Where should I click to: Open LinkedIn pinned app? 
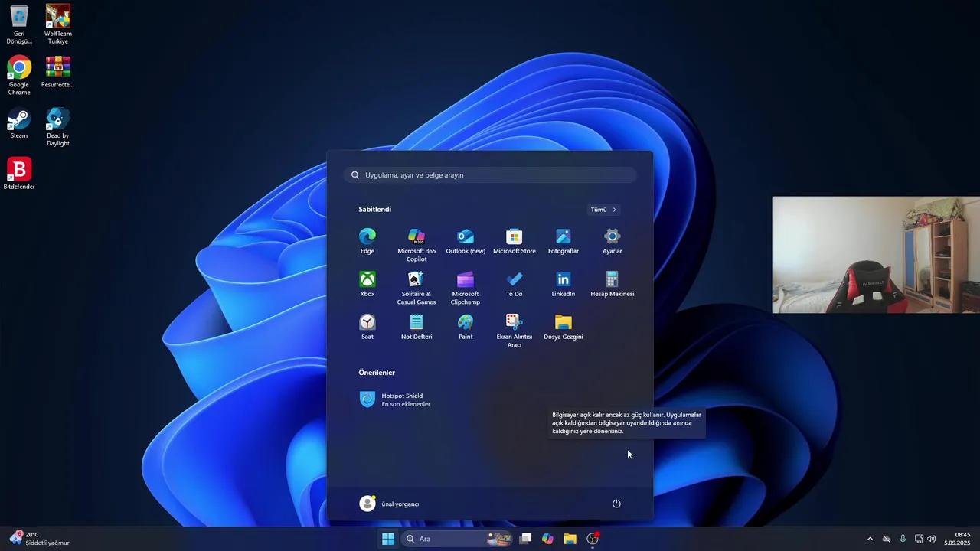coord(563,284)
